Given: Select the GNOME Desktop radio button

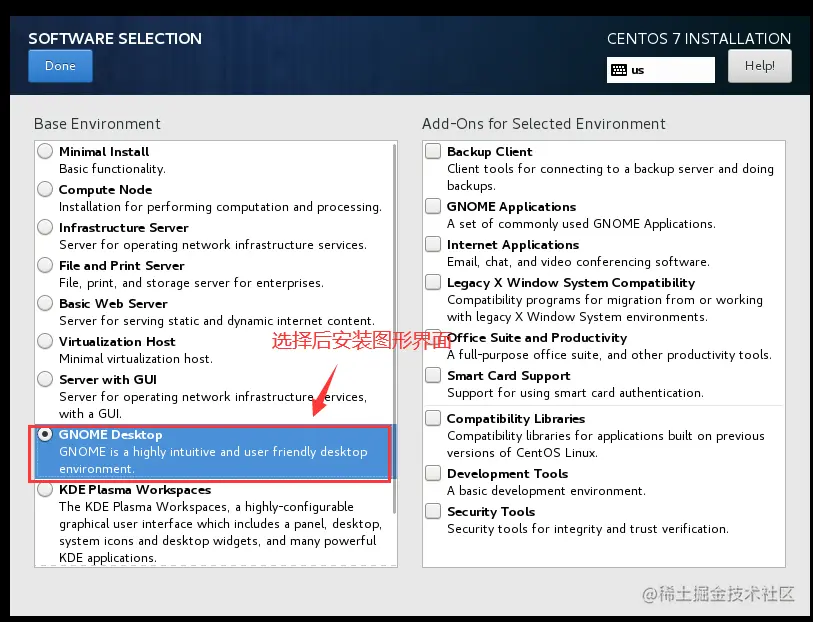Looking at the screenshot, I should pyautogui.click(x=45, y=434).
